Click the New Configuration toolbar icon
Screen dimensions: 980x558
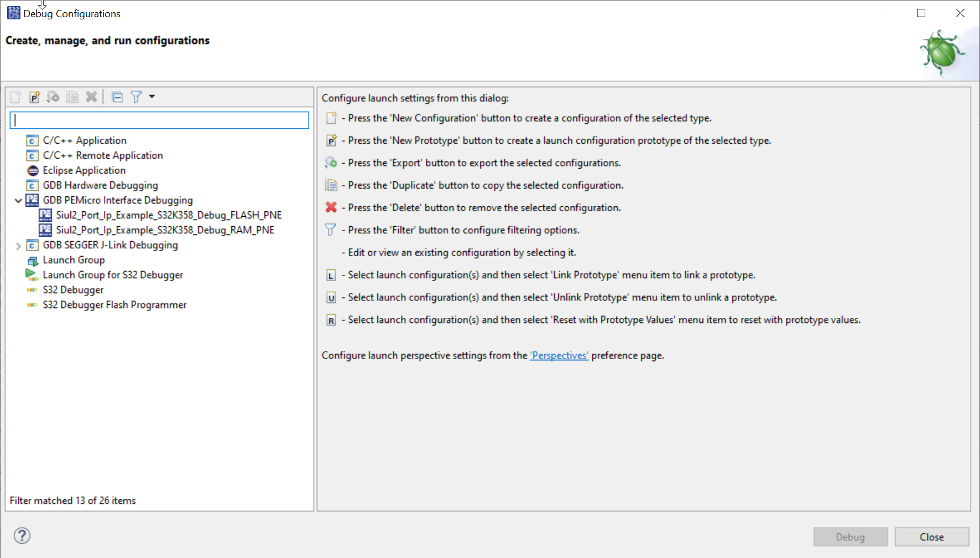[x=15, y=97]
